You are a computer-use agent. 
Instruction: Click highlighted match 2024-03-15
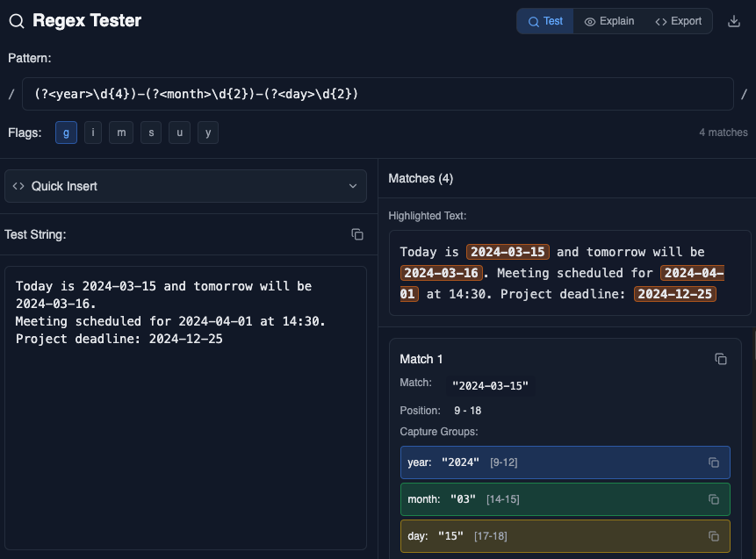pyautogui.click(x=508, y=252)
